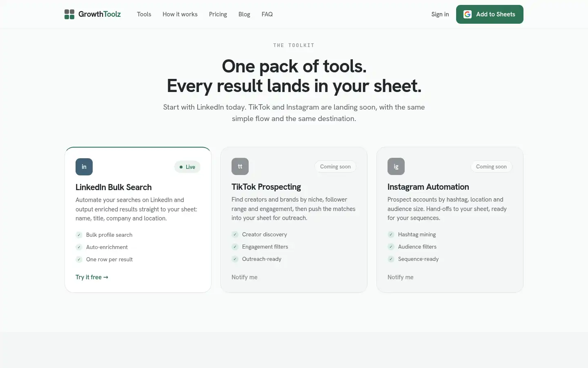Screen dimensions: 588x368
Task: Click the TikTok 'tt' tool icon
Action: click(240, 166)
